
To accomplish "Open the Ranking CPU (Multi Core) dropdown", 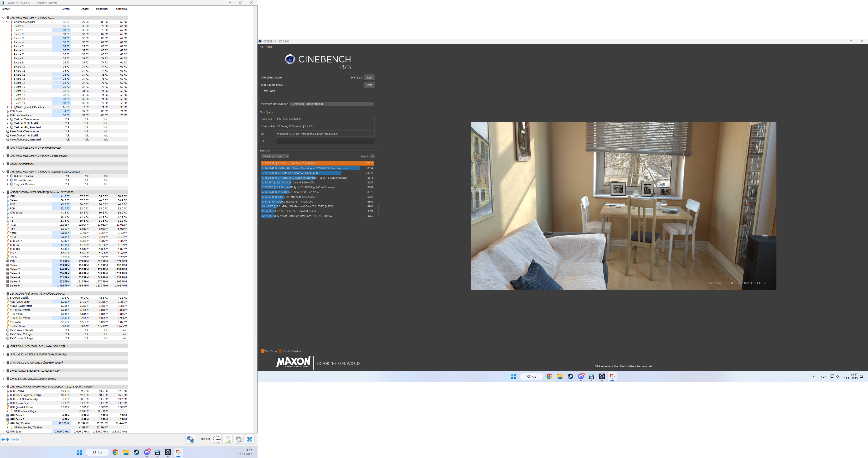I will coord(275,156).
